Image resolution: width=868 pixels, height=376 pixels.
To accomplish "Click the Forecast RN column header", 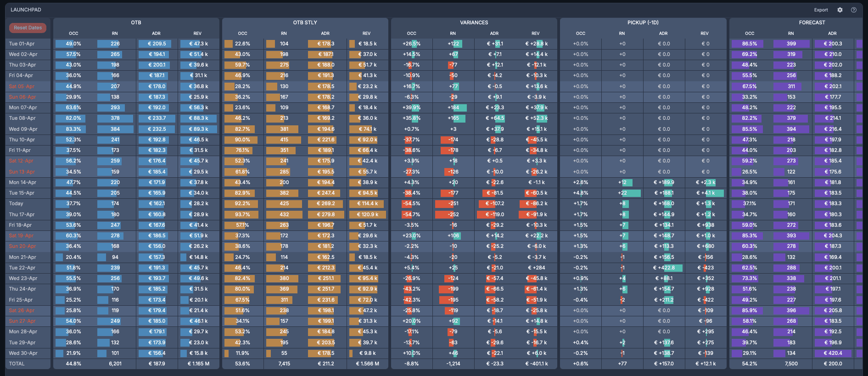I will pyautogui.click(x=791, y=34).
